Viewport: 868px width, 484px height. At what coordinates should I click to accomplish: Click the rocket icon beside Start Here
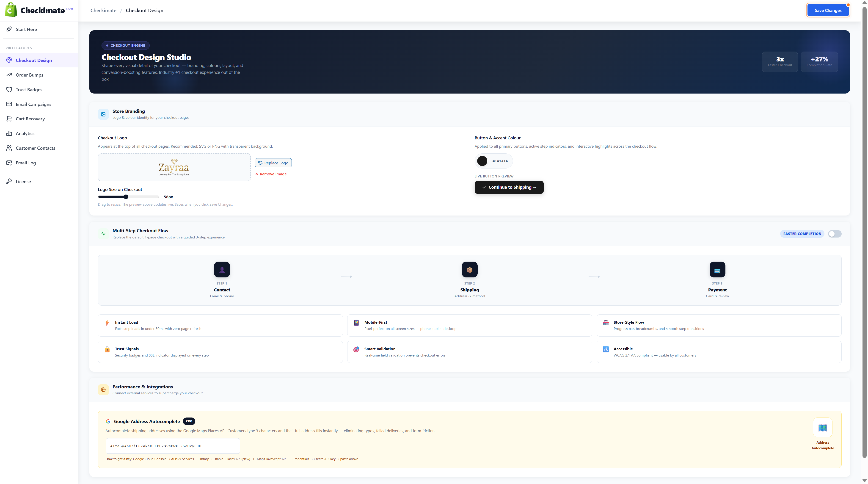[x=9, y=29]
